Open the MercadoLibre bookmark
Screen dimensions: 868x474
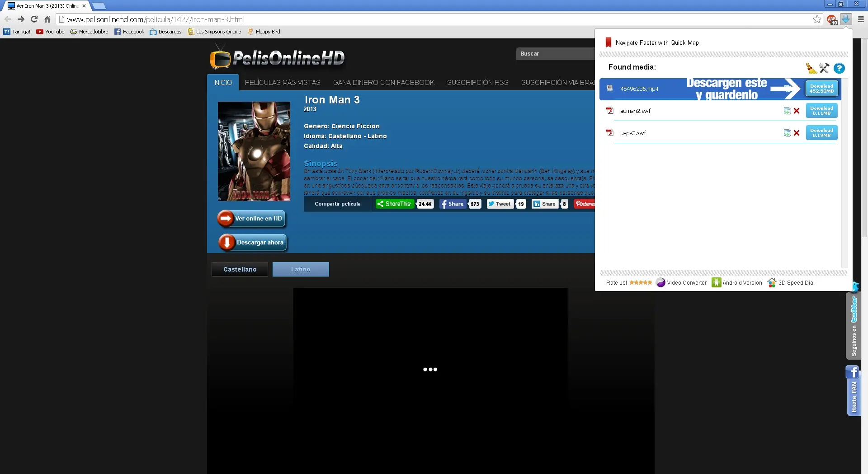coord(89,32)
